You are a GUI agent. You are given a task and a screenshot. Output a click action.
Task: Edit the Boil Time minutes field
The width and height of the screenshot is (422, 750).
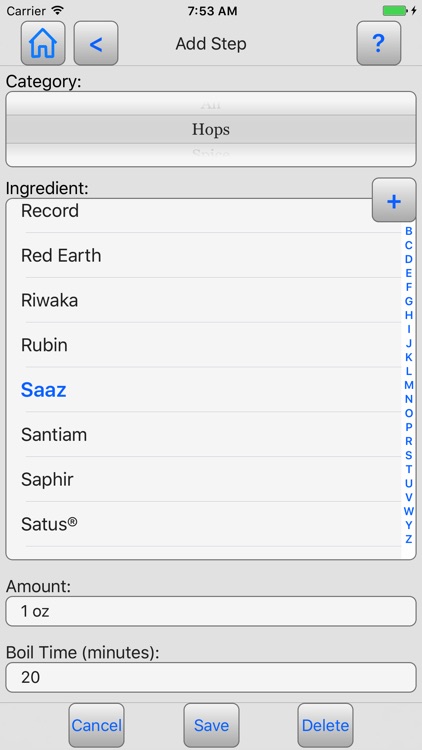211,677
